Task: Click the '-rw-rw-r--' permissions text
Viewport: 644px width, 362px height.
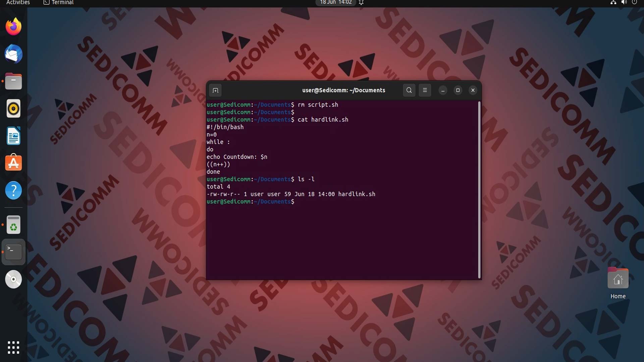Action: [223, 194]
